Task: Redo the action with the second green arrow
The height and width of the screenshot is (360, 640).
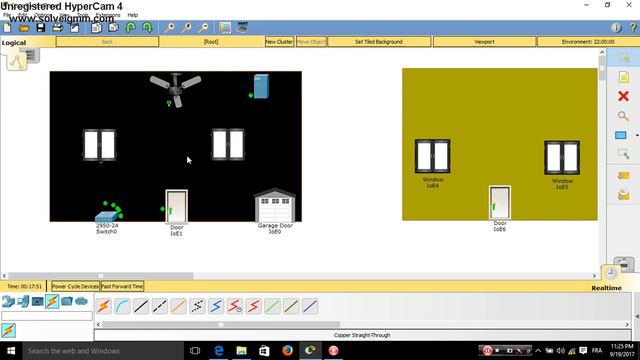Action: click(147, 28)
